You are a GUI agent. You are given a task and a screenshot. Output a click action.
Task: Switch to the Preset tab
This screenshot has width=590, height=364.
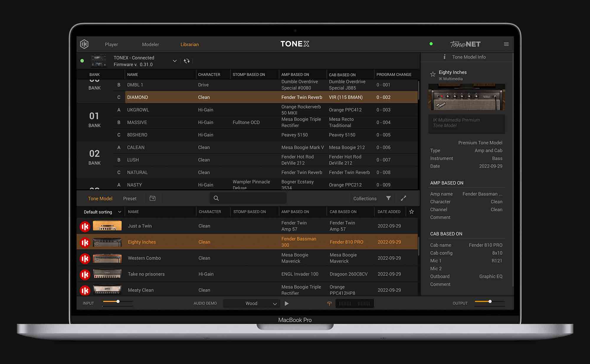click(130, 199)
